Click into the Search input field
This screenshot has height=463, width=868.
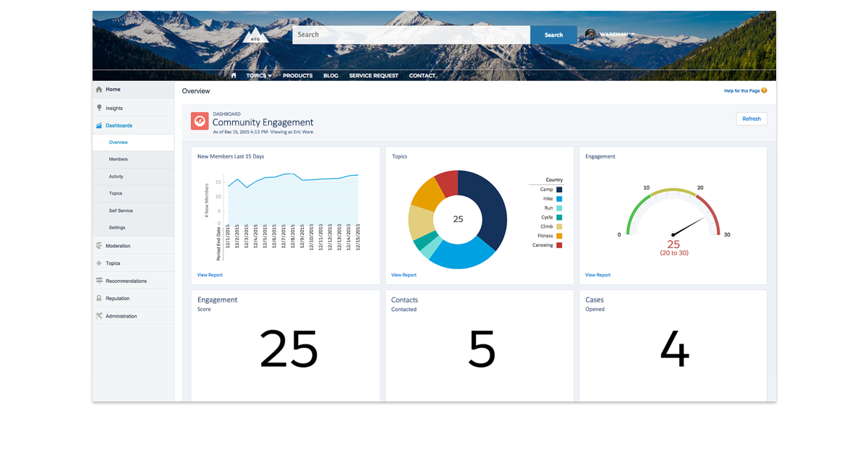click(411, 35)
